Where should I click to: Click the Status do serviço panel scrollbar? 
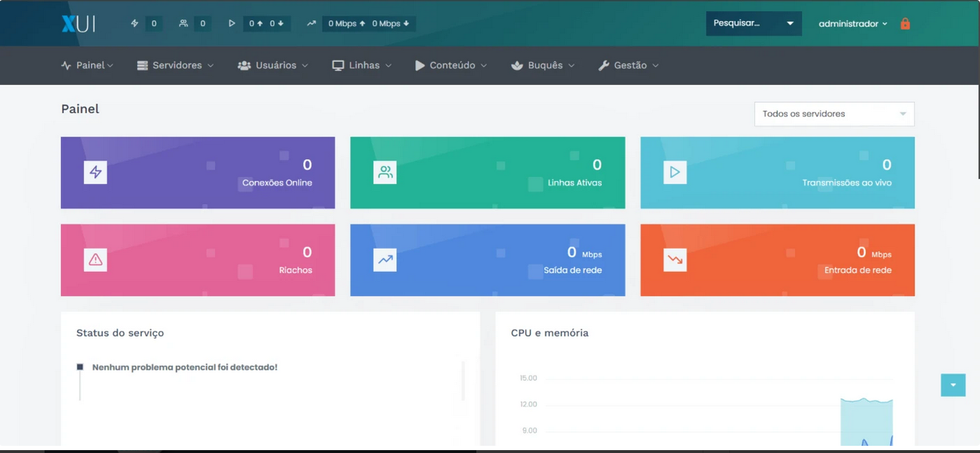click(x=463, y=381)
